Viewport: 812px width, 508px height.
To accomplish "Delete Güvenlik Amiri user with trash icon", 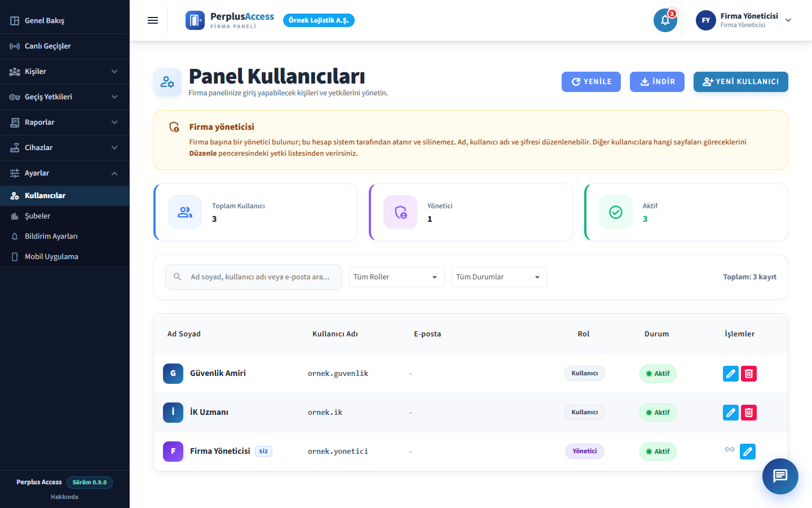I will [x=749, y=374].
